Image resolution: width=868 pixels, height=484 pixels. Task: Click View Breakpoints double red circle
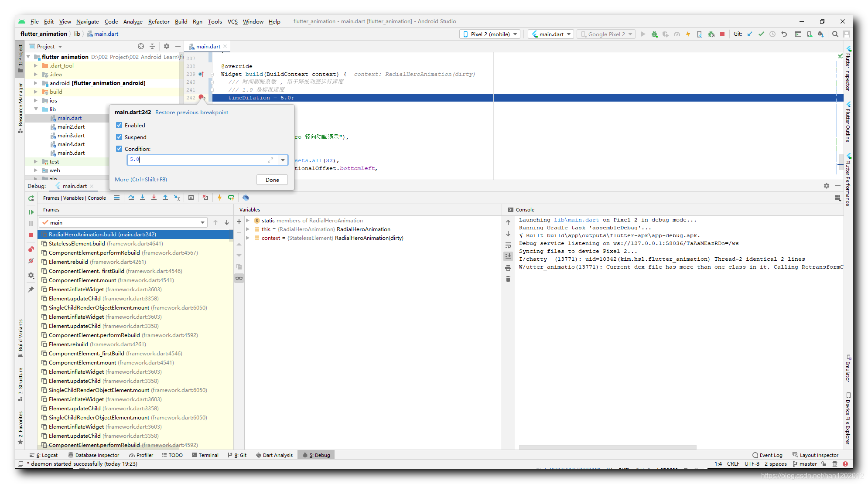click(31, 249)
